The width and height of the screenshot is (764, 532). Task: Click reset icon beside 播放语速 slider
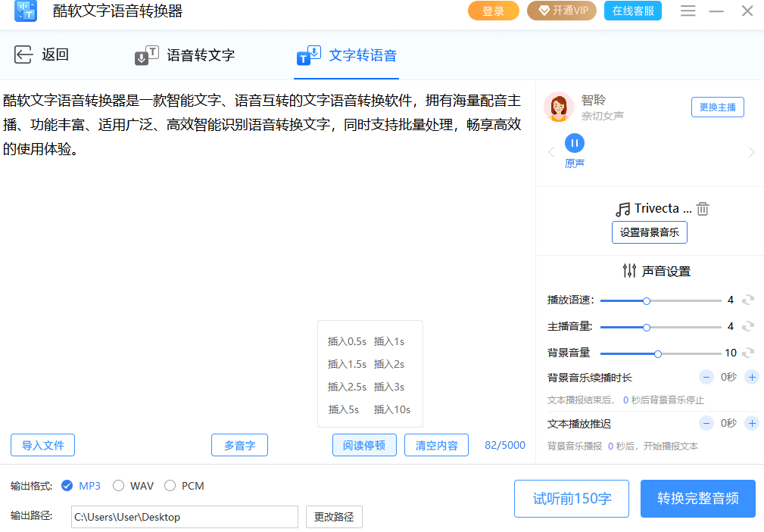tap(748, 300)
